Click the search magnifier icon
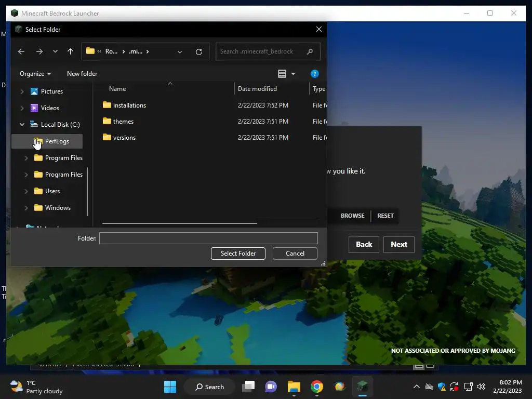The height and width of the screenshot is (399, 532). 310,51
